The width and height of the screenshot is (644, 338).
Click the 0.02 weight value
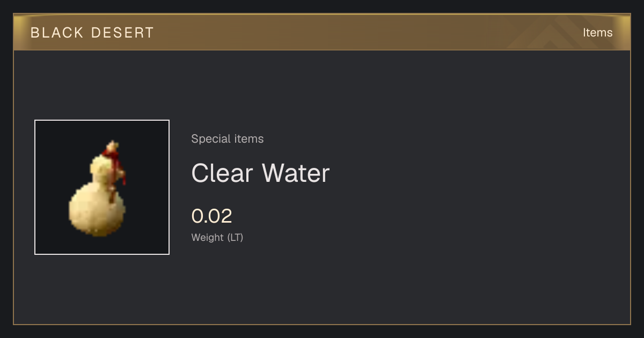pyautogui.click(x=212, y=216)
